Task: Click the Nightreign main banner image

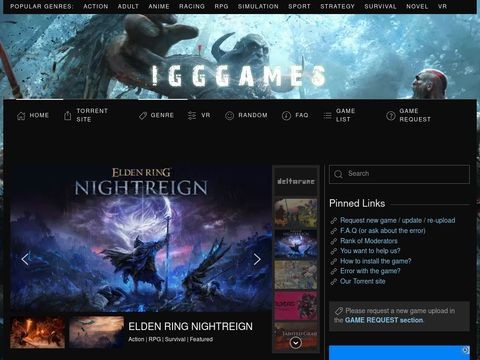Action: (x=141, y=238)
